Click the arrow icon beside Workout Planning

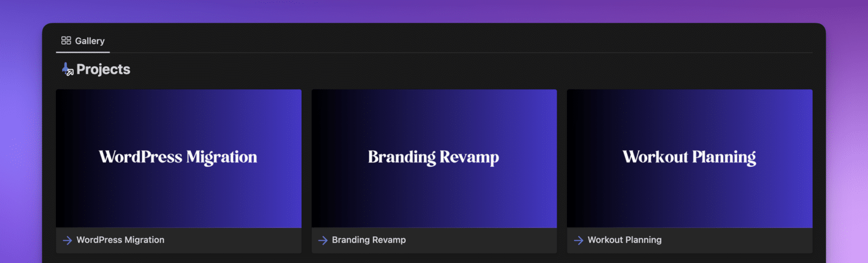pyautogui.click(x=578, y=240)
